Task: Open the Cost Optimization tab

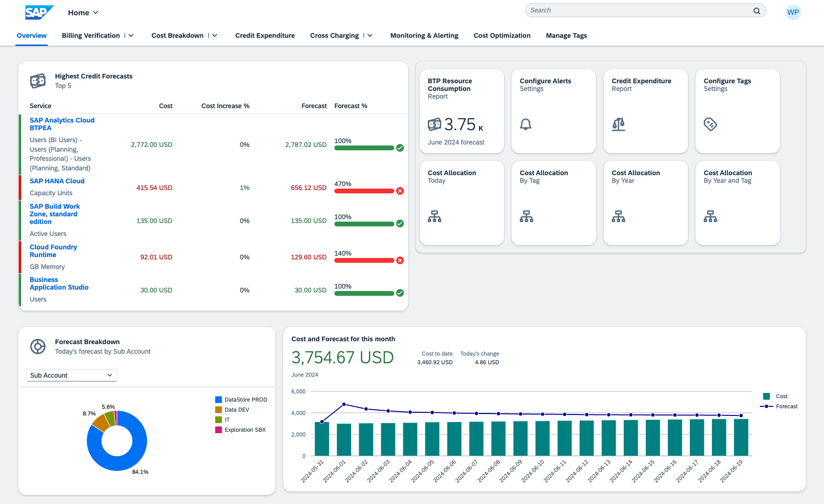Action: tap(502, 35)
